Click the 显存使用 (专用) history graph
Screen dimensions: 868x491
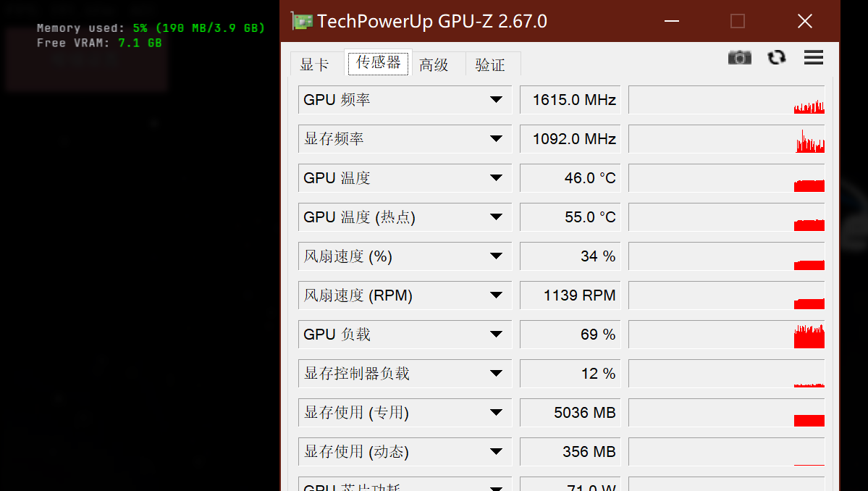[727, 412]
